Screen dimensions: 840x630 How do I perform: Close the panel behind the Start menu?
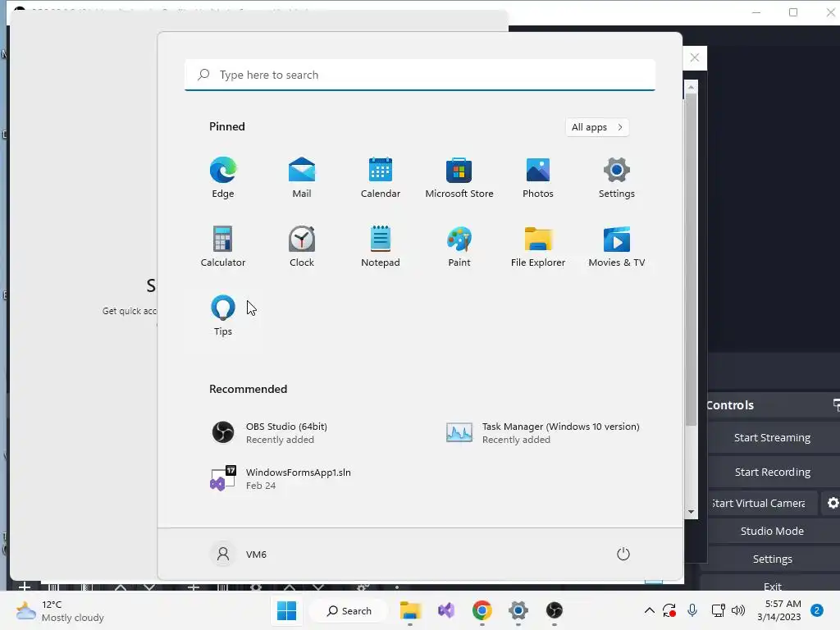point(695,58)
